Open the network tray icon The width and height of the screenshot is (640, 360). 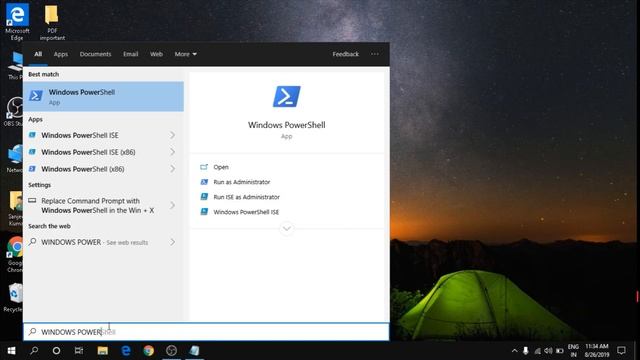537,351
